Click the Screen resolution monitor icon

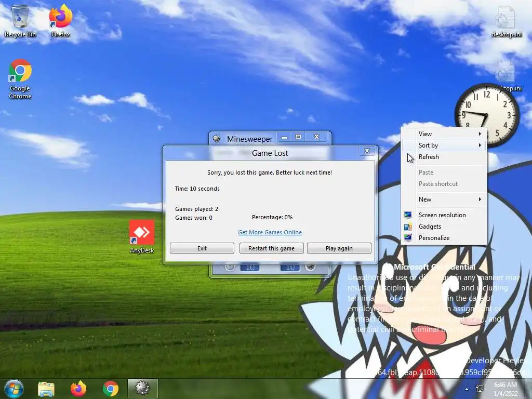(x=408, y=215)
